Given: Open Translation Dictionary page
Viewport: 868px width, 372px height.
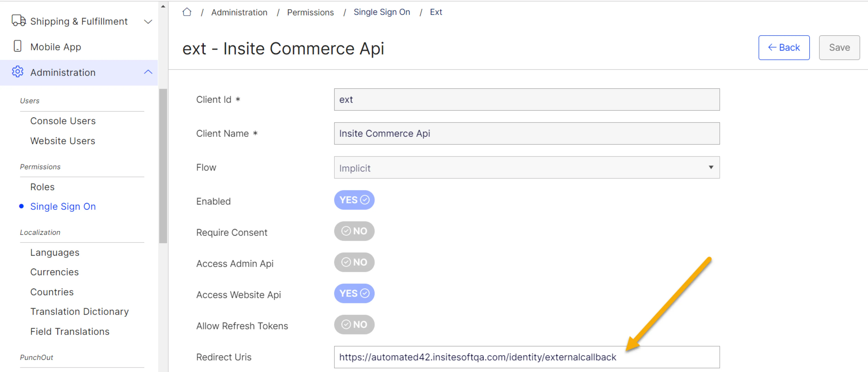Looking at the screenshot, I should [x=80, y=311].
